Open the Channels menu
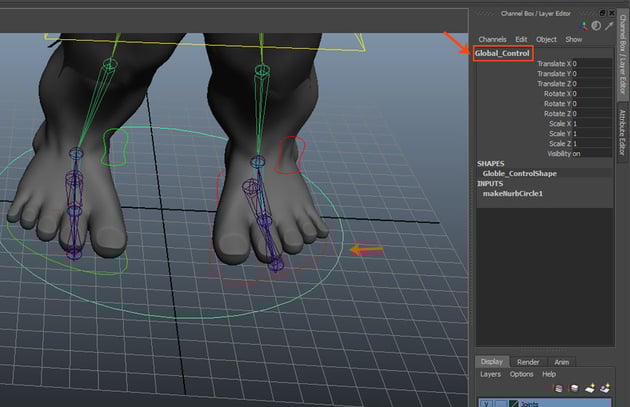630x407 pixels. (492, 39)
